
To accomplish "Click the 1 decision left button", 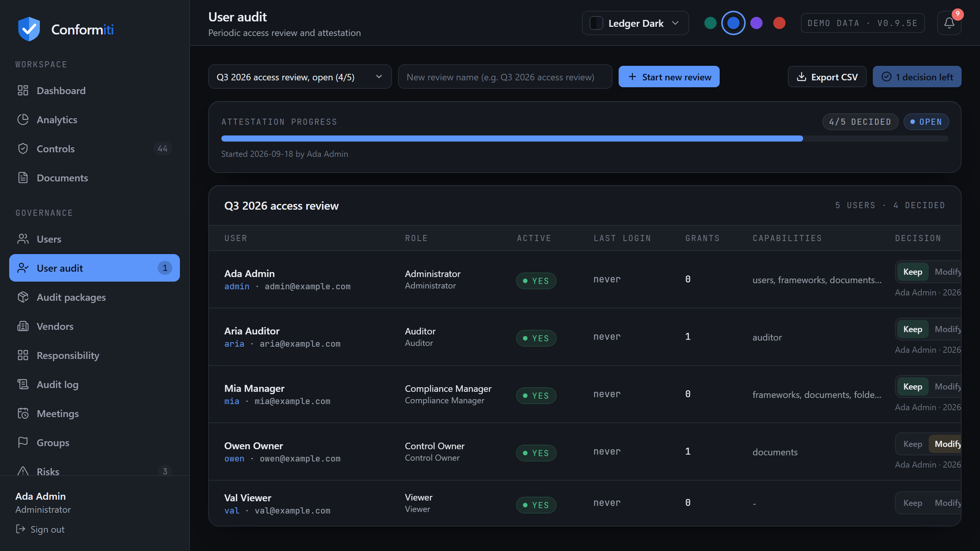I will point(917,77).
